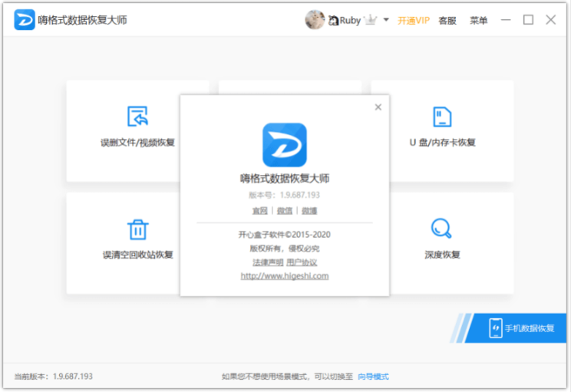Click the app logo in about dialog
Image resolution: width=571 pixels, height=392 pixels.
285,145
